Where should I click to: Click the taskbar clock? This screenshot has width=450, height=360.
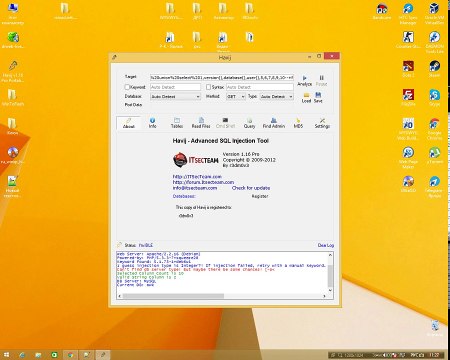point(434,355)
